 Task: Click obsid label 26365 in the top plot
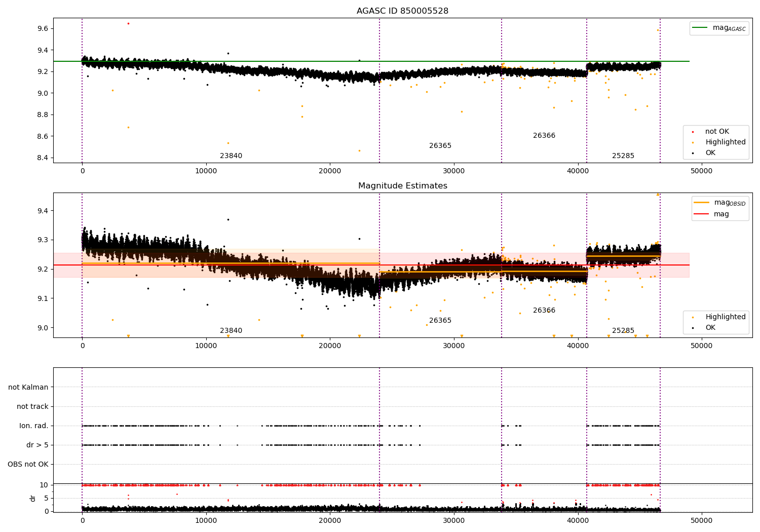pos(440,146)
